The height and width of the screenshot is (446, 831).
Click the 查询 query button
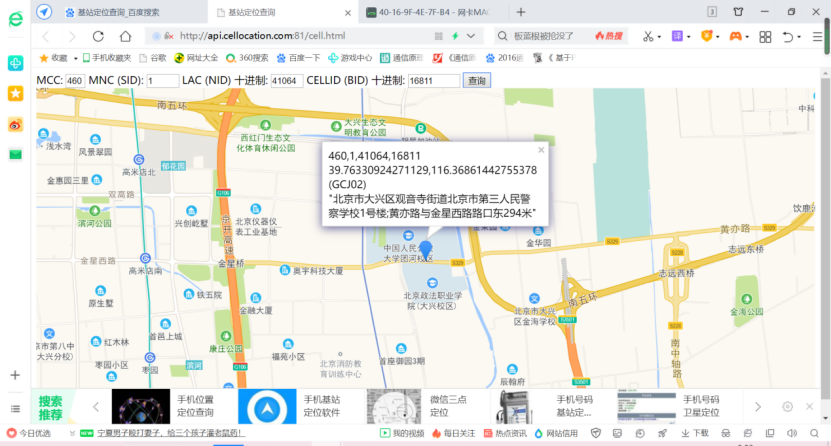coord(477,81)
